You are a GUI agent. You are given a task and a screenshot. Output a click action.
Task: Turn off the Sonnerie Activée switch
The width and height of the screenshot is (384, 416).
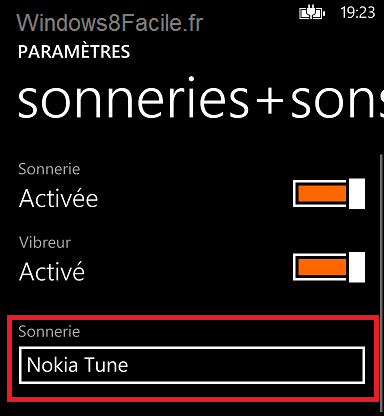(x=329, y=194)
